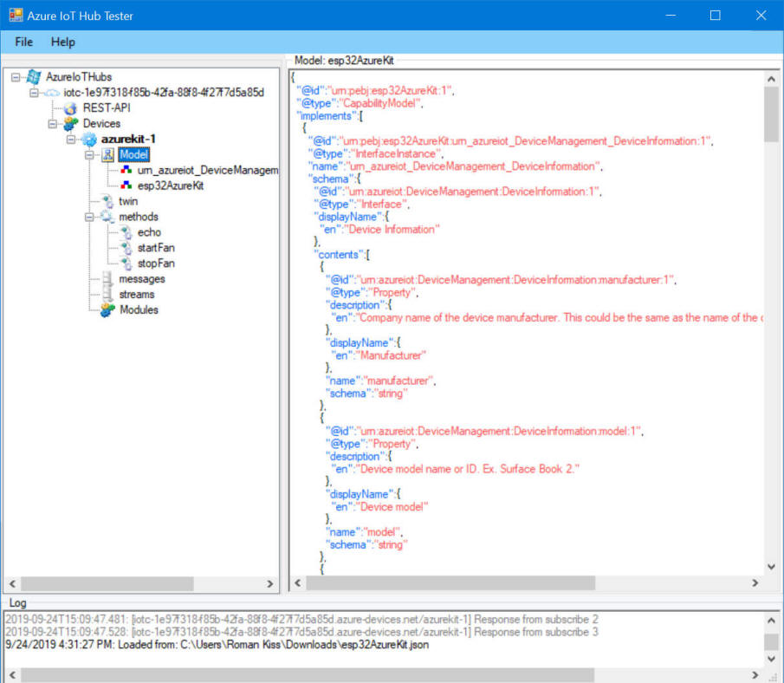Click the messages node icon
This screenshot has width=784, height=683.
coord(107,279)
